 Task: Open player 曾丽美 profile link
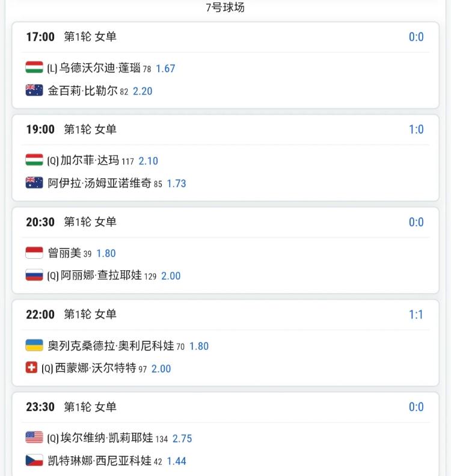[x=64, y=253]
